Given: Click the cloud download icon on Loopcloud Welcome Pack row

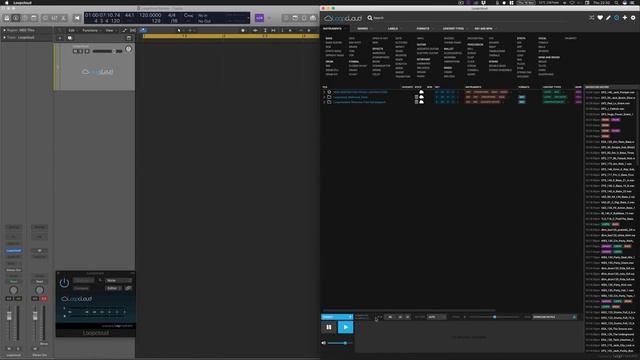Looking at the screenshot, I should point(421,97).
